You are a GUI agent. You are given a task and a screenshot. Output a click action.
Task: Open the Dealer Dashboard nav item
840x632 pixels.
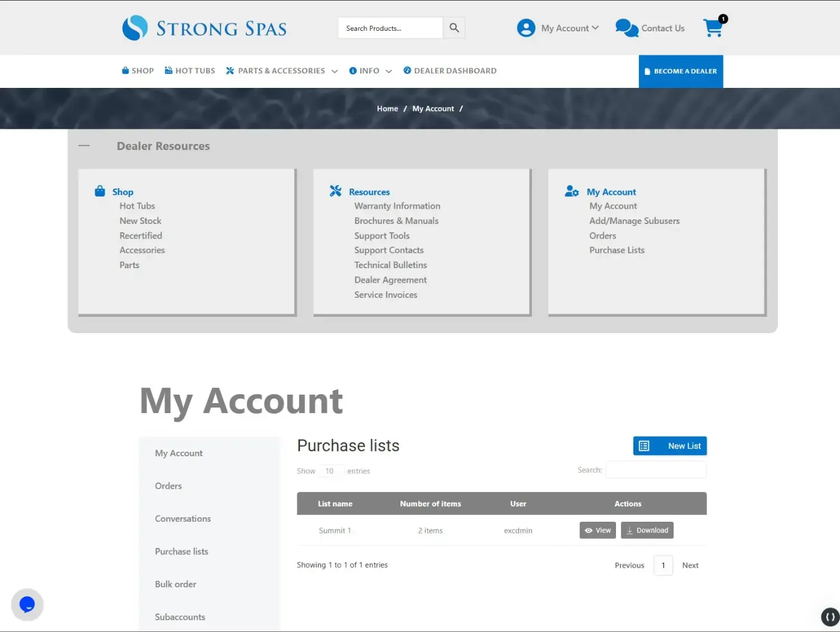tap(450, 71)
